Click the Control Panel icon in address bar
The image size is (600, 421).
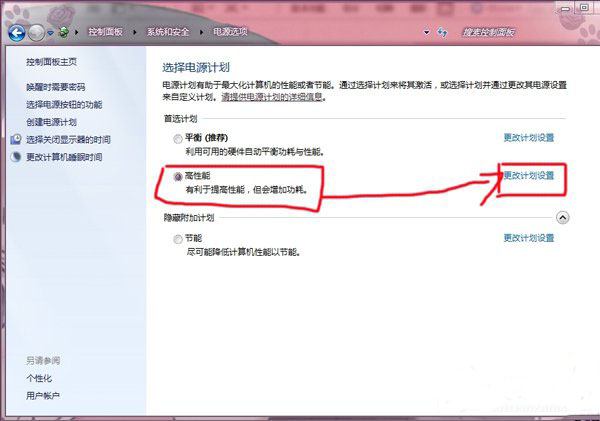click(64, 32)
